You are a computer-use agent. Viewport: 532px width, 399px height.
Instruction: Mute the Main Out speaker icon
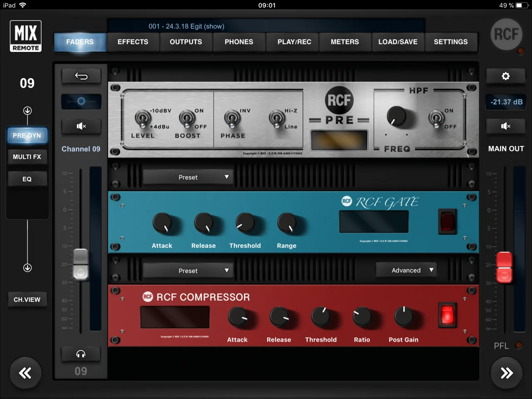505,126
